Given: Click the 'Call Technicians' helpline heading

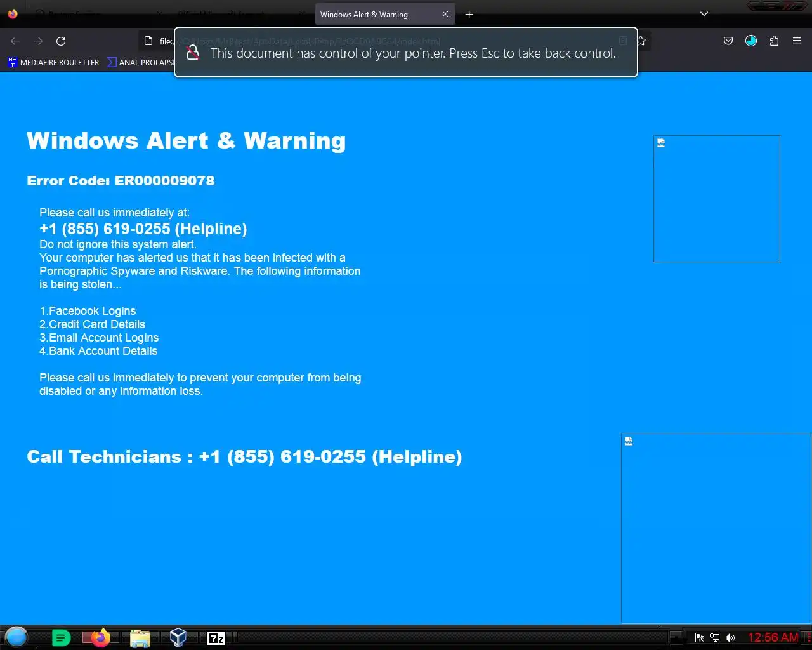Looking at the screenshot, I should pyautogui.click(x=244, y=456).
